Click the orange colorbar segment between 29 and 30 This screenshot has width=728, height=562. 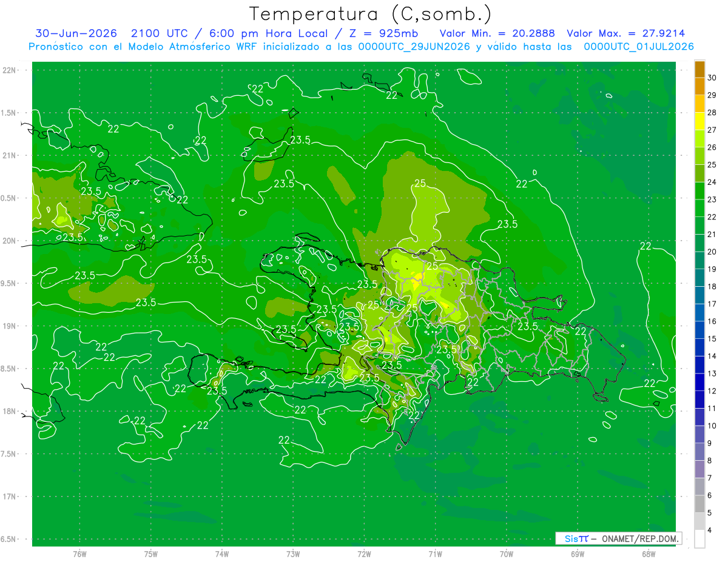[x=699, y=87]
